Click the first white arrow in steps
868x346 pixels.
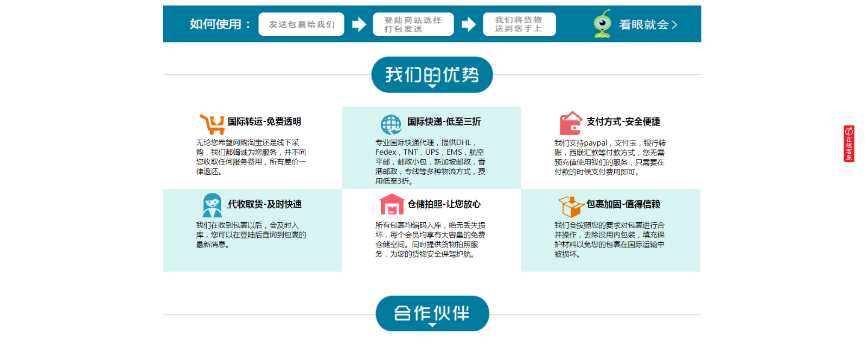[359, 24]
